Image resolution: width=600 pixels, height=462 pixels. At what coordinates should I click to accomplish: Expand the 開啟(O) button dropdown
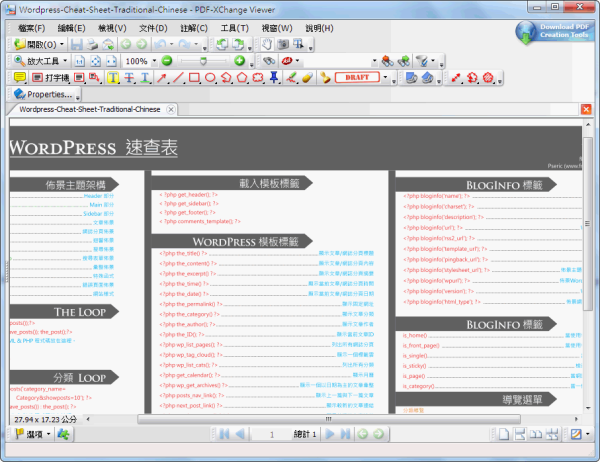pyautogui.click(x=65, y=45)
